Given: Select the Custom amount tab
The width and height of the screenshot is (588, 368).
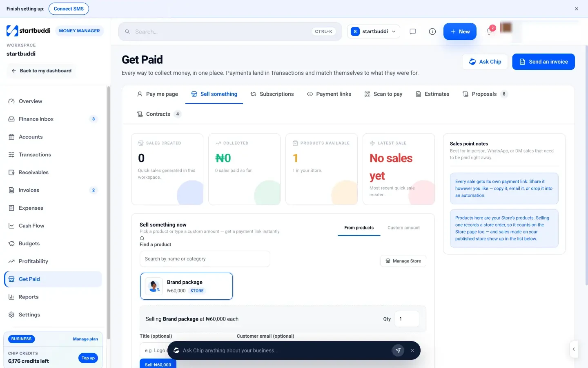Looking at the screenshot, I should (403, 228).
